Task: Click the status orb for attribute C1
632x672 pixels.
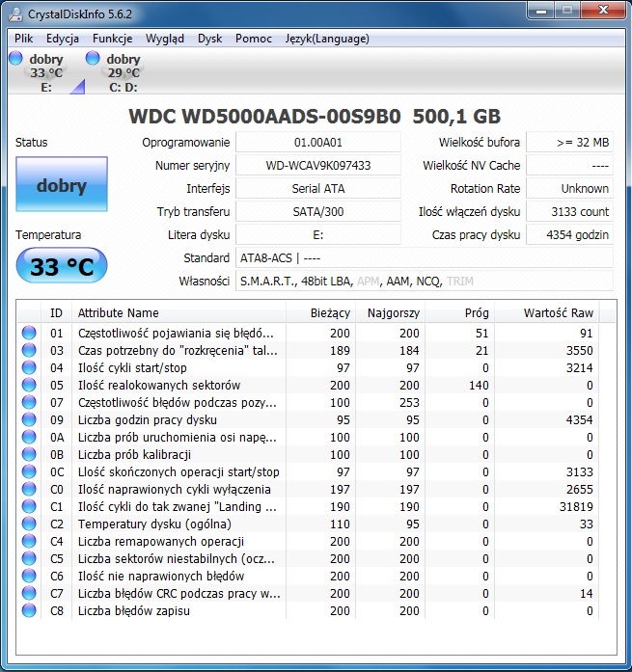Action: pos(29,506)
